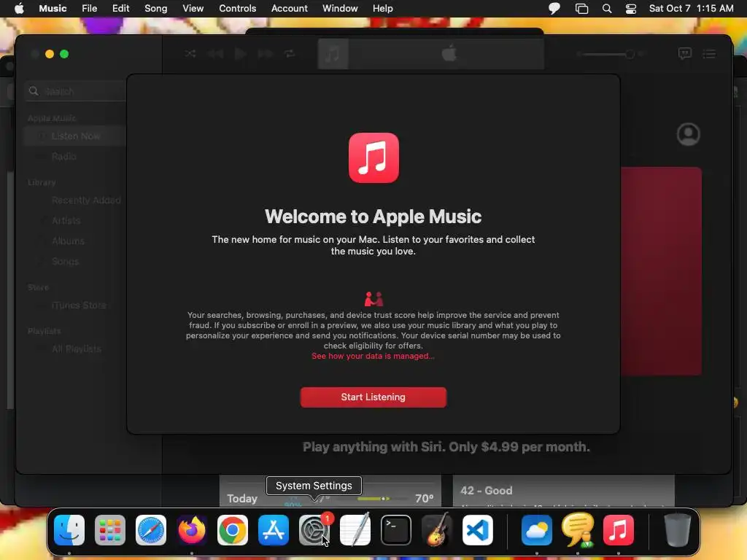Open the Trash in the Dock
This screenshot has height=560, width=747.
677,530
